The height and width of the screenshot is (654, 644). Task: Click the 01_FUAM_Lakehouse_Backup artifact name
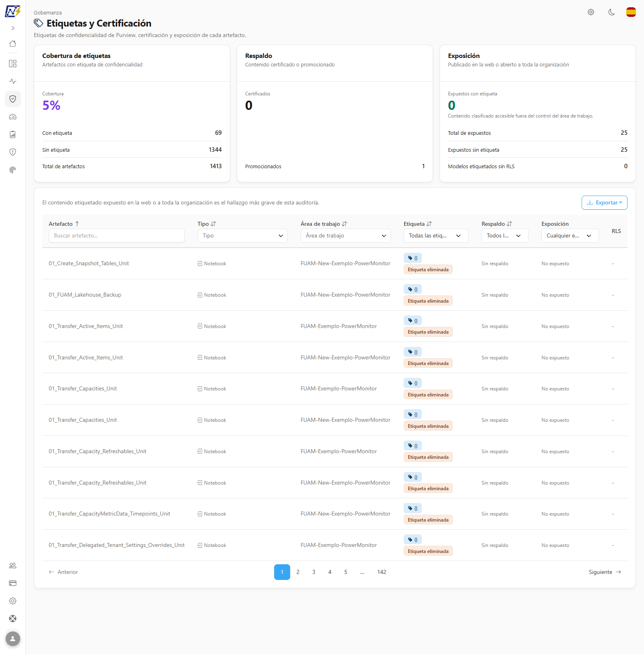85,295
